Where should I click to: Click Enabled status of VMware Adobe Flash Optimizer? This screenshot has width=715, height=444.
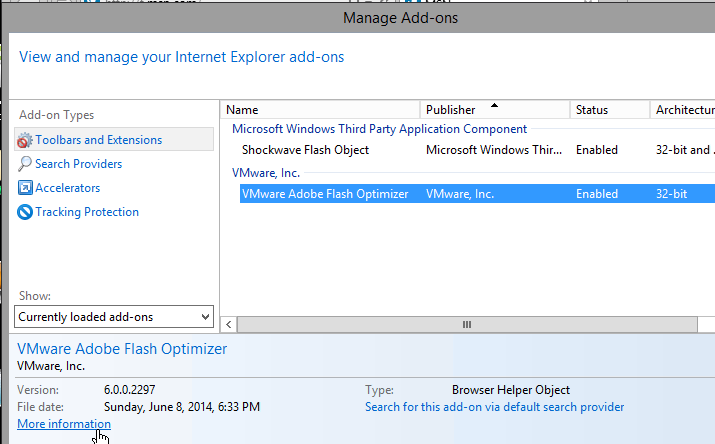(596, 194)
